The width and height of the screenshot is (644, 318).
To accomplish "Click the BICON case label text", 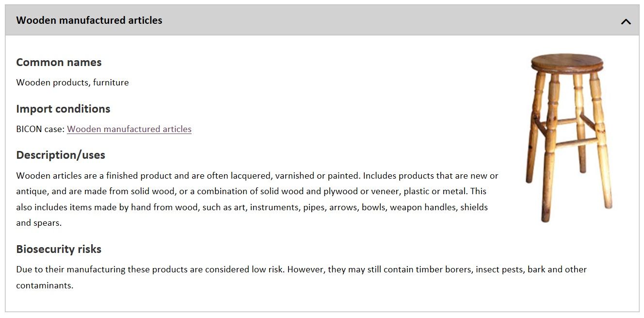I will pos(40,129).
